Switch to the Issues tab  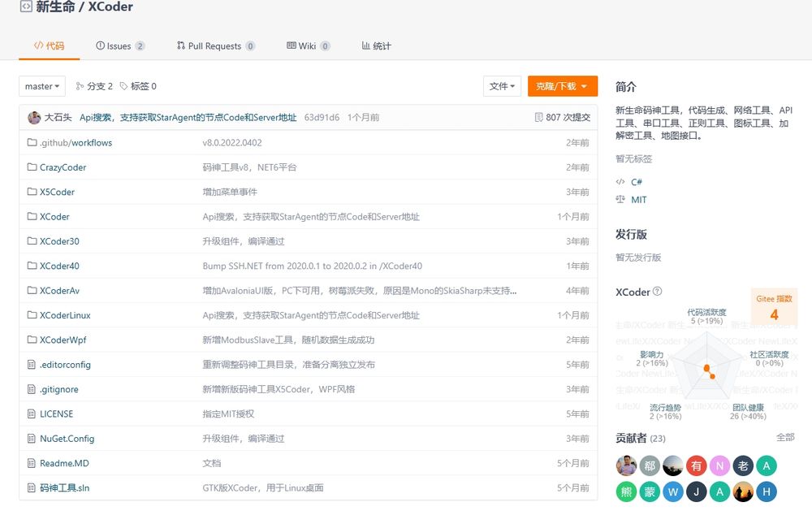point(120,45)
